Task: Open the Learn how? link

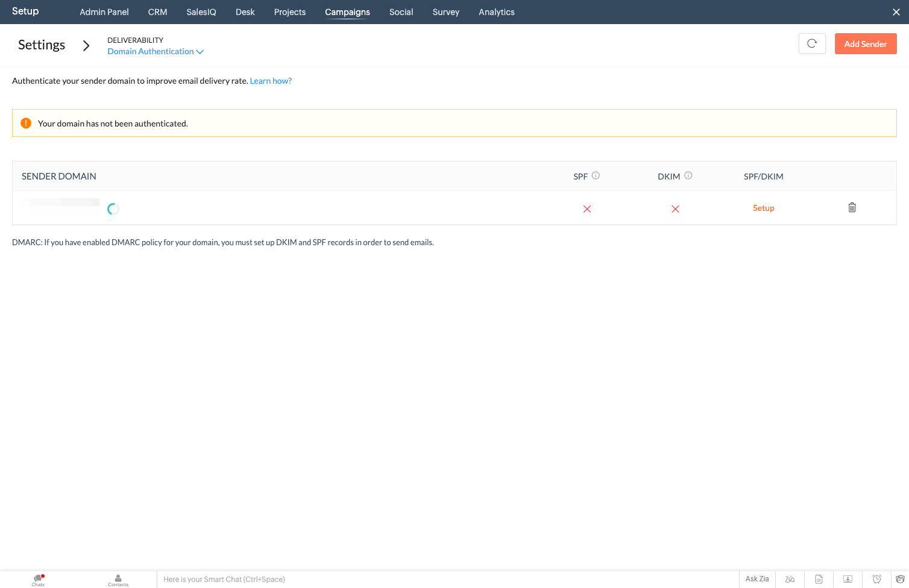Action: (x=271, y=81)
